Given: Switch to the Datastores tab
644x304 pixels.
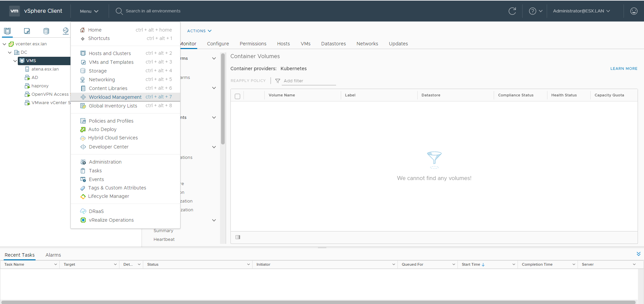Looking at the screenshot, I should pos(333,44).
